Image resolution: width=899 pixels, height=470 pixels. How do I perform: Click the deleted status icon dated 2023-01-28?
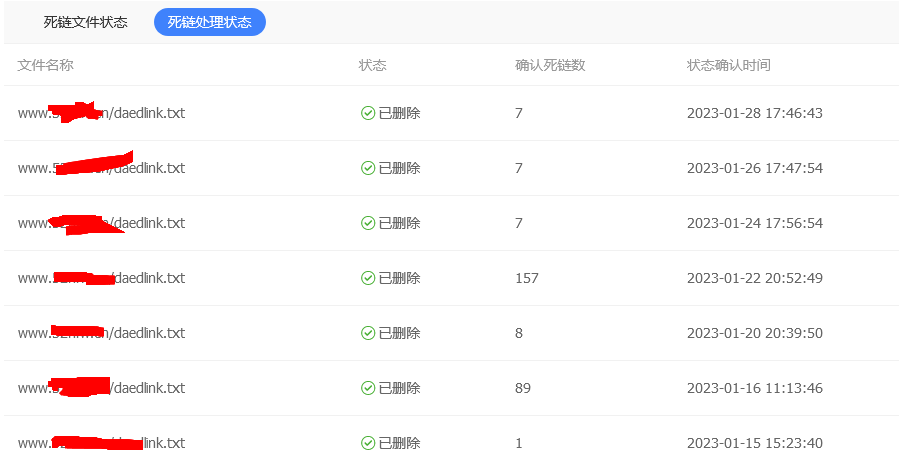(x=367, y=113)
